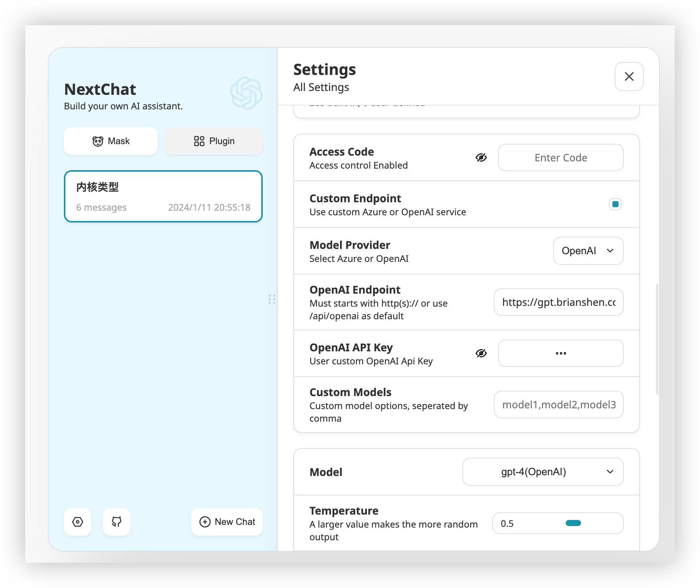Image resolution: width=700 pixels, height=588 pixels.
Task: Click the Temperature slider handle
Action: coord(573,523)
